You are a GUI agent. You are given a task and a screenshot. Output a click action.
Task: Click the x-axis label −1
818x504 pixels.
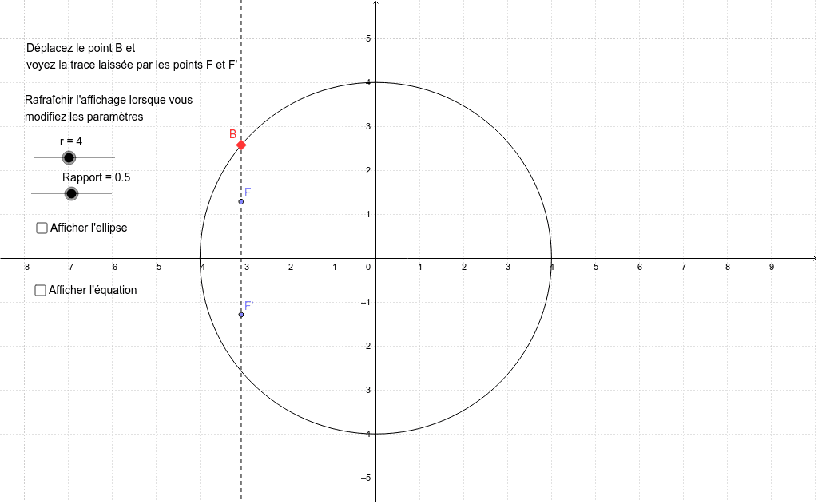click(332, 267)
